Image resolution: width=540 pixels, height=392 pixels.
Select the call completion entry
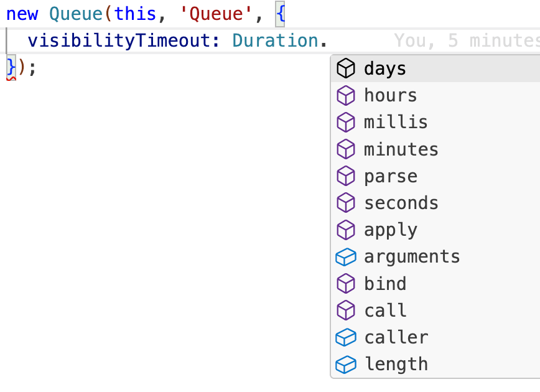pyautogui.click(x=386, y=310)
